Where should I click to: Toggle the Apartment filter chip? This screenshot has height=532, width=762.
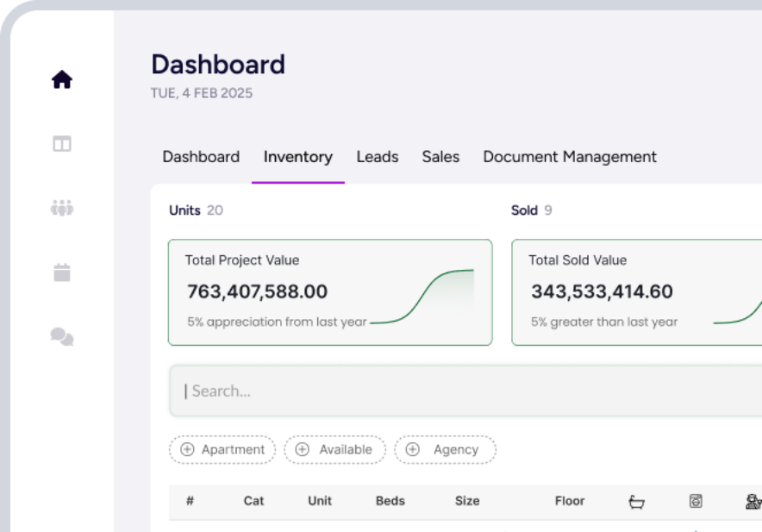click(x=222, y=449)
